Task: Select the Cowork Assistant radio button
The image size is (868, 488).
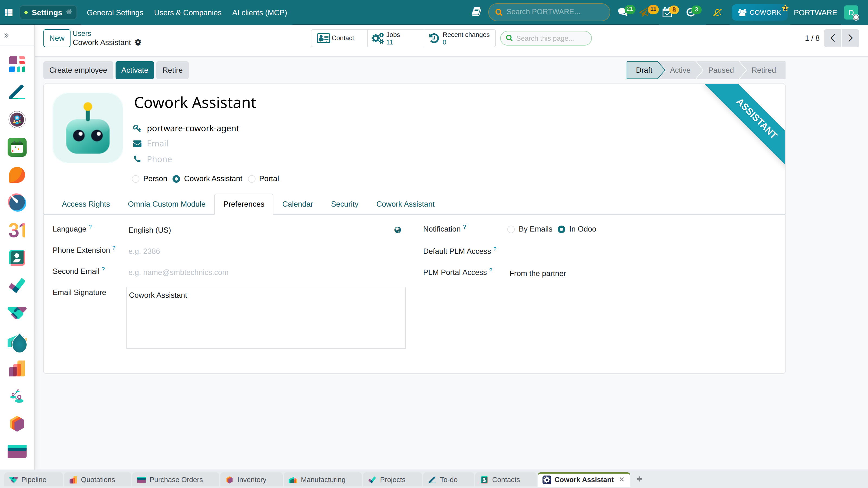Action: [176, 179]
